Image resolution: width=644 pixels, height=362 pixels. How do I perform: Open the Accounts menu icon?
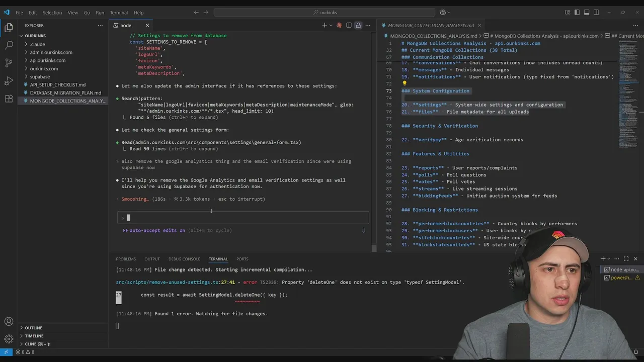tap(9, 322)
